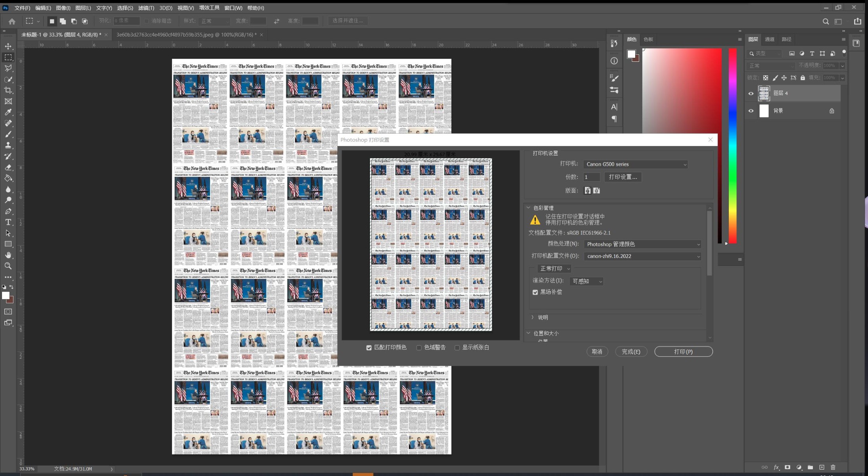Select the Move tool
Screen dimensions: 868x476
(8, 46)
